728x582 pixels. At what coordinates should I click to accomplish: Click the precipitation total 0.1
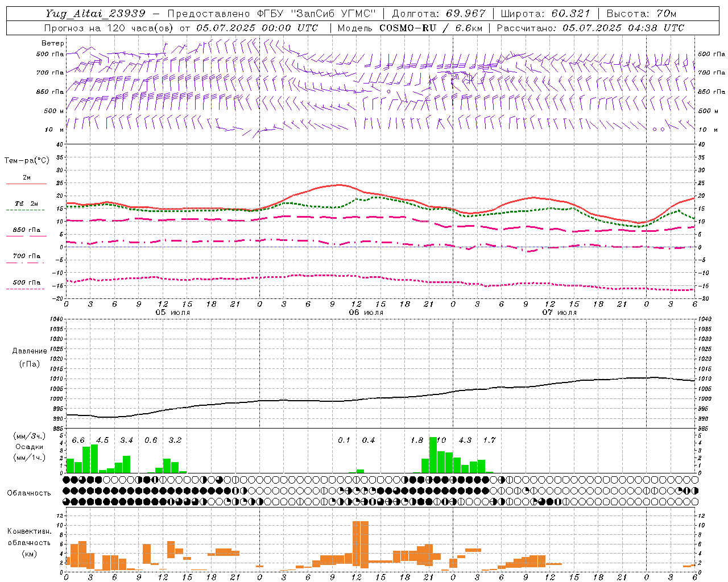click(344, 440)
